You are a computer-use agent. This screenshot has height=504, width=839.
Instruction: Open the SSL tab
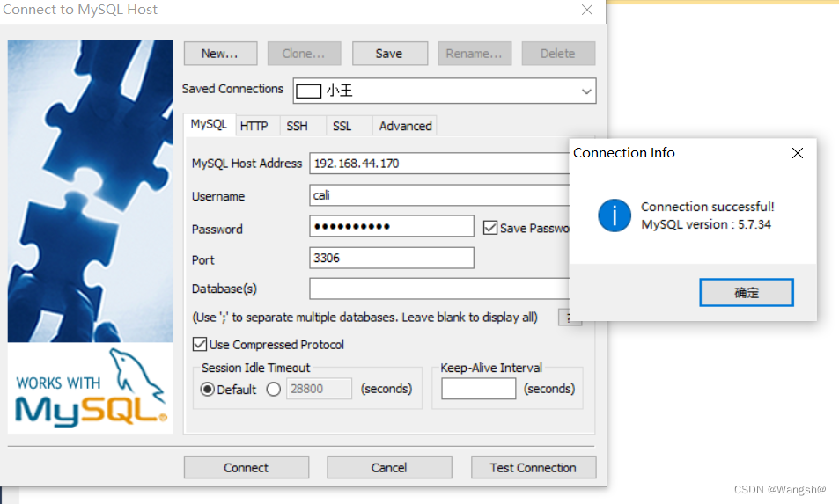pyautogui.click(x=342, y=126)
